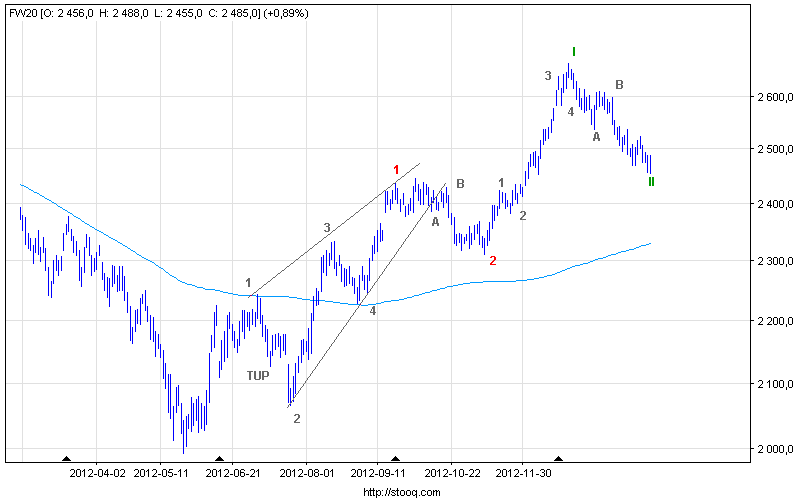Click the 2012-05-11 date label
This screenshot has width=800, height=500.
[161, 473]
